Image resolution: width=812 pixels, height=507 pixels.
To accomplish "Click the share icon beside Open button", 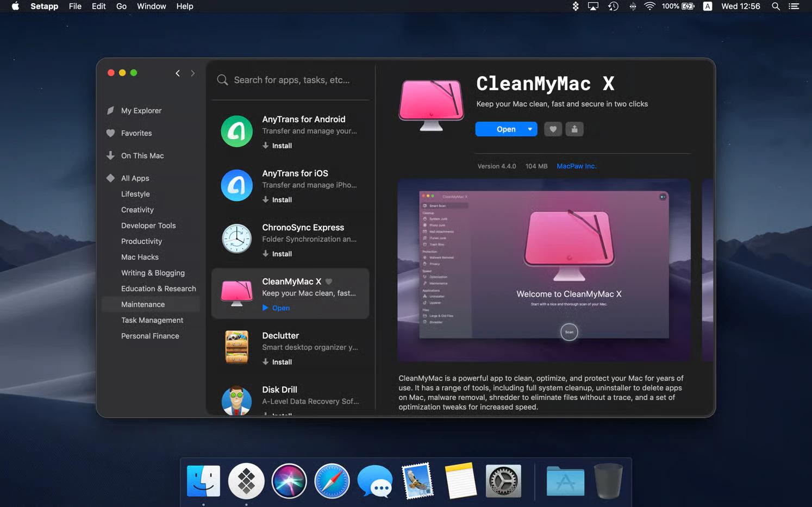I will click(574, 129).
